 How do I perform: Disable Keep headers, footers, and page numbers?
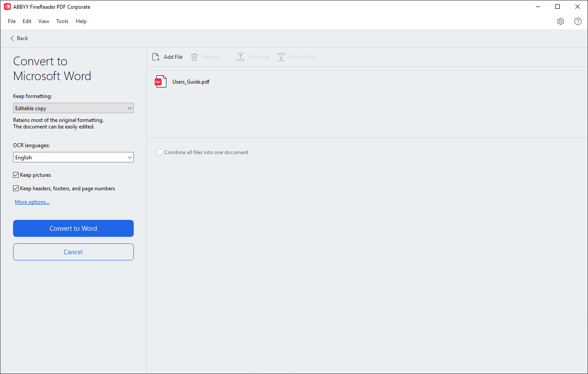click(16, 188)
